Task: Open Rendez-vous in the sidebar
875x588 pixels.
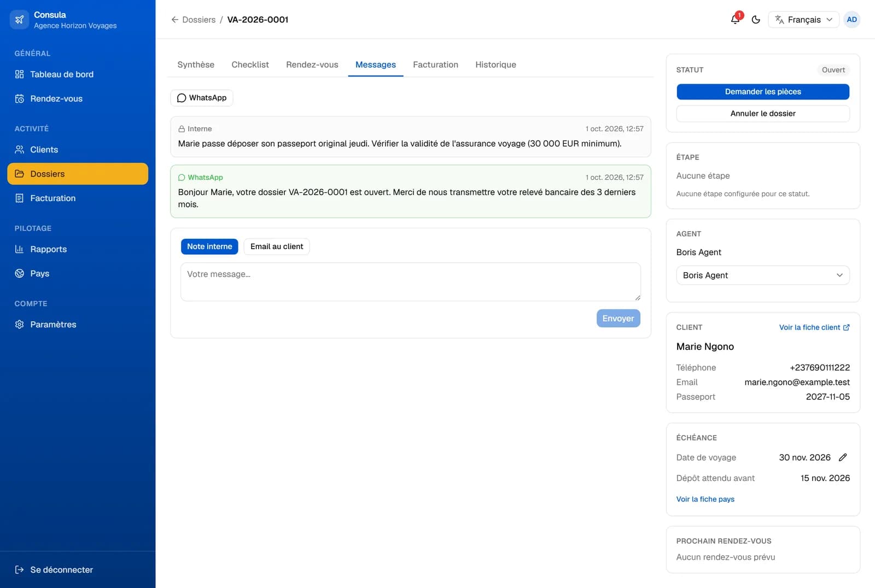Action: (x=78, y=99)
